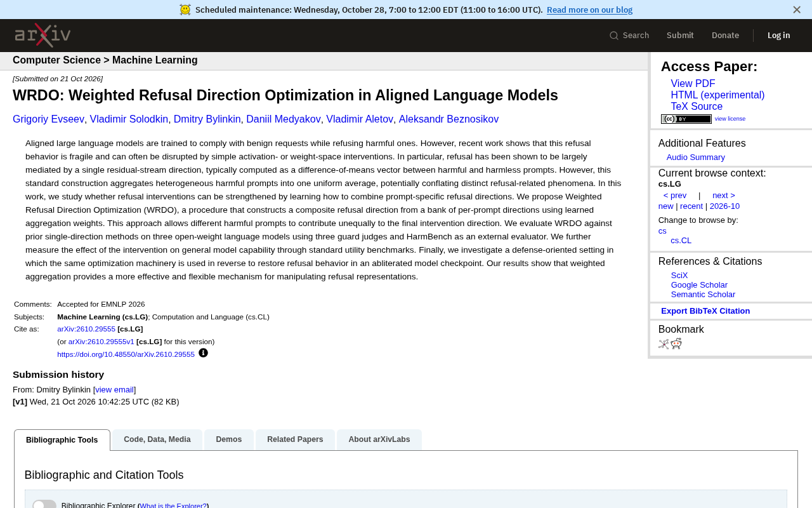This screenshot has height=508, width=812.
Task: Bookmark the paper on Reddit
Action: pyautogui.click(x=676, y=344)
